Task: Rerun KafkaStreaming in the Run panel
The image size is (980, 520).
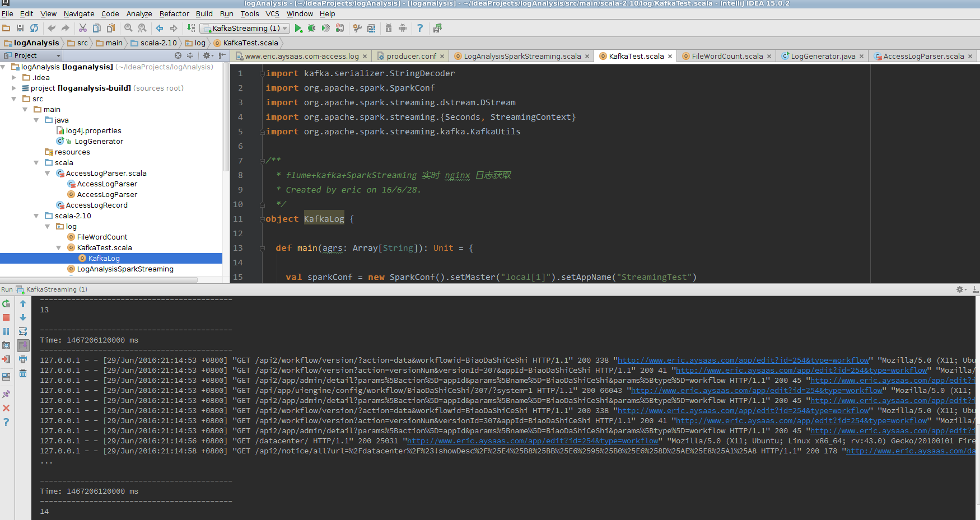Action: pyautogui.click(x=6, y=304)
